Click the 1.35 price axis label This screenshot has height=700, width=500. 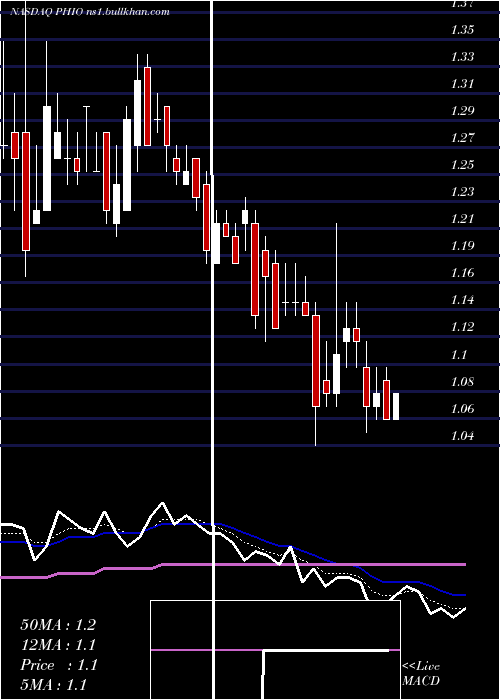462,30
